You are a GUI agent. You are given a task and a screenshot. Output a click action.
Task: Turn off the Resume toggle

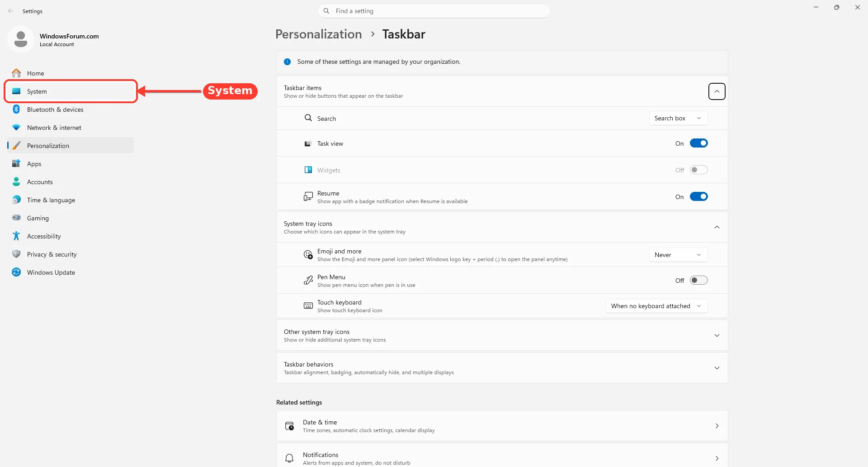[x=698, y=197]
